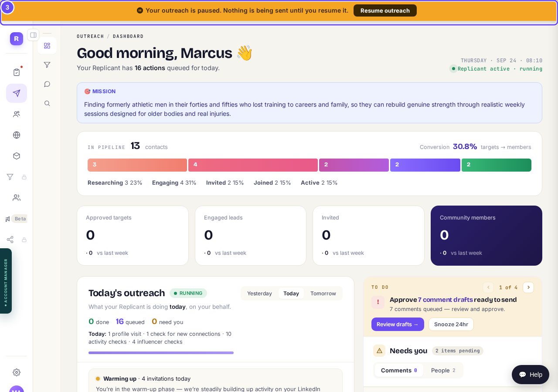Click the magnifier search icon in the sub-navigation
The image size is (558, 392).
47,103
